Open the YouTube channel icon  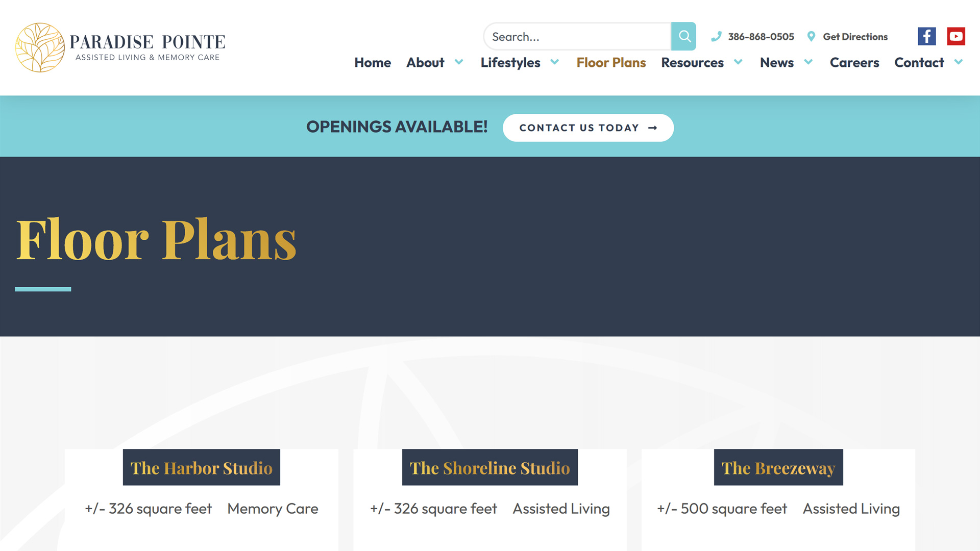click(x=955, y=36)
